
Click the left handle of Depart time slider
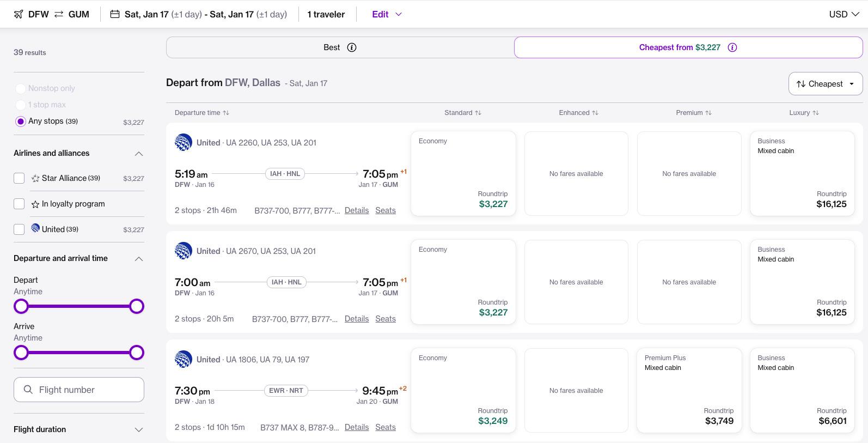click(x=21, y=306)
